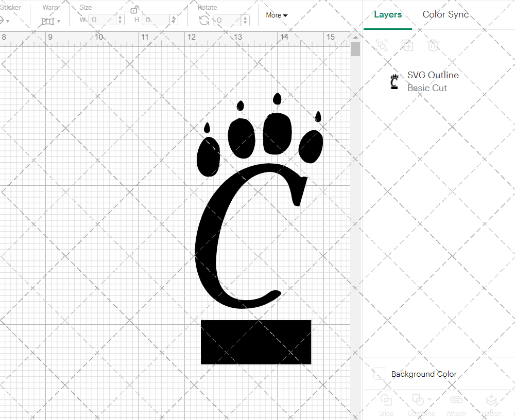Switch to the Color Sync tab
The height and width of the screenshot is (420, 515).
(x=445, y=14)
